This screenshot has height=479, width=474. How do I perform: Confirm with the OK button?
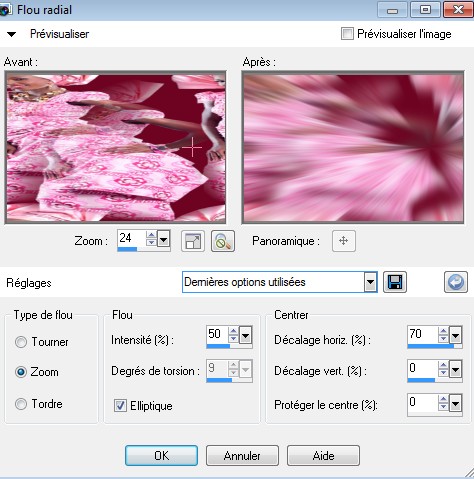(161, 455)
